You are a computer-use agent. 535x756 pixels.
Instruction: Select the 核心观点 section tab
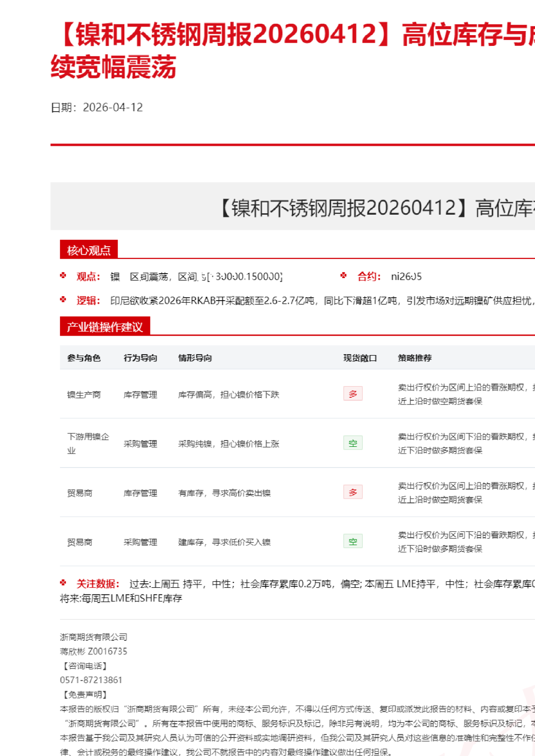point(89,250)
